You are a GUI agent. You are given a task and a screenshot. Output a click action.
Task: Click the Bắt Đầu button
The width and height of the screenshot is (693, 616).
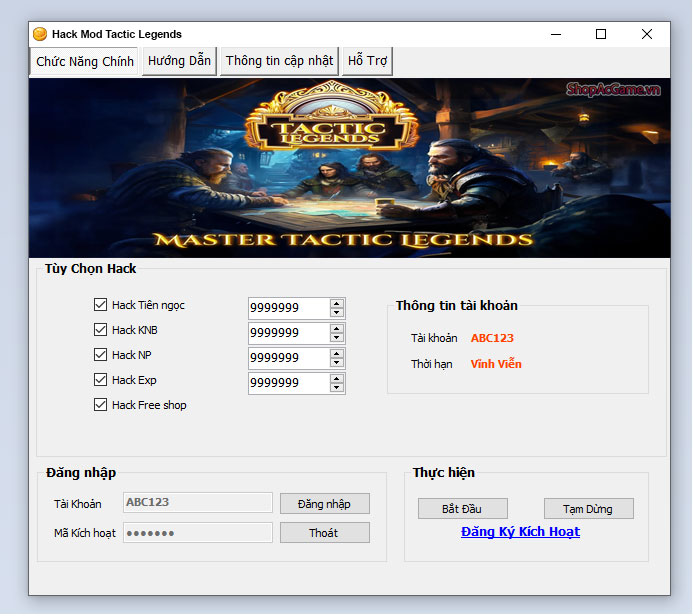[463, 509]
